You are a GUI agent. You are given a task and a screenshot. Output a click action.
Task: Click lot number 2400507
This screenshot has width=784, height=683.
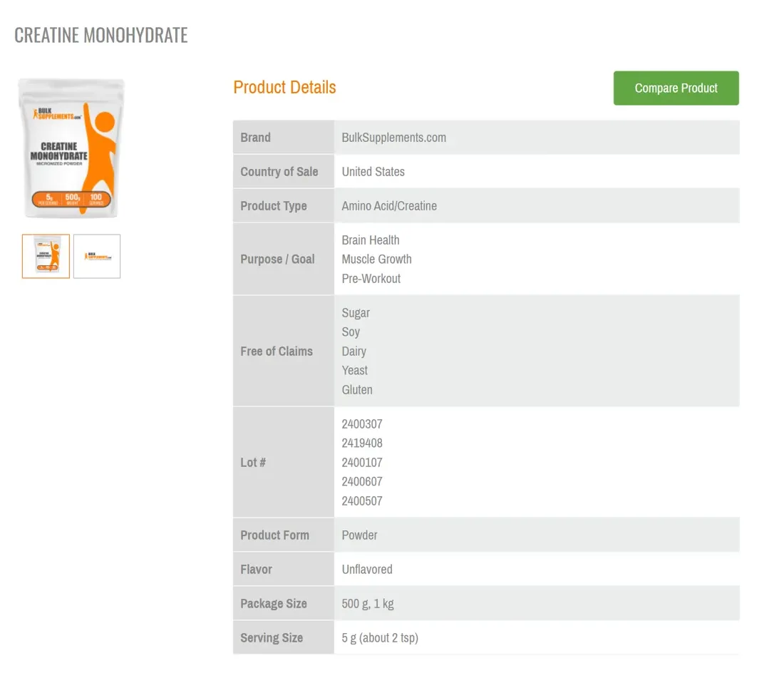(x=362, y=501)
